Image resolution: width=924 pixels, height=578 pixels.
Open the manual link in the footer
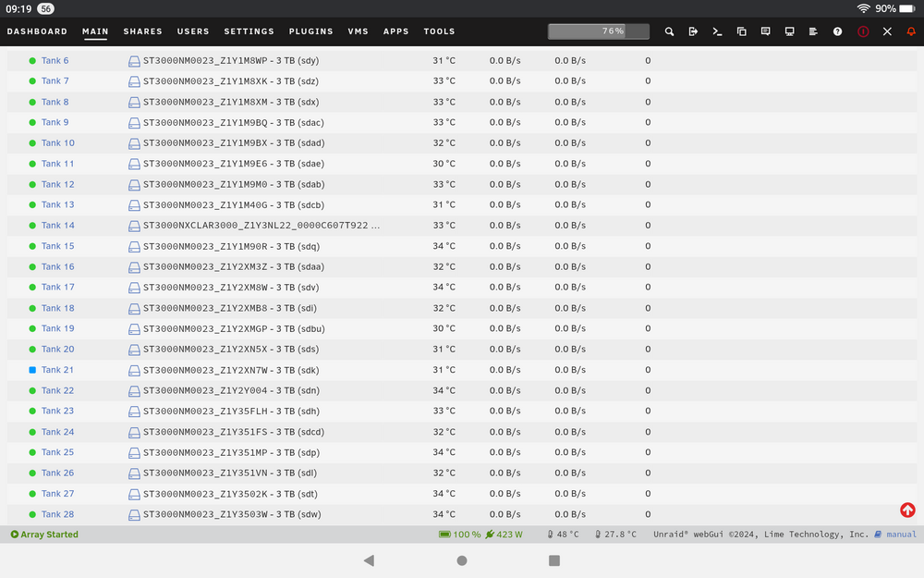click(x=901, y=535)
